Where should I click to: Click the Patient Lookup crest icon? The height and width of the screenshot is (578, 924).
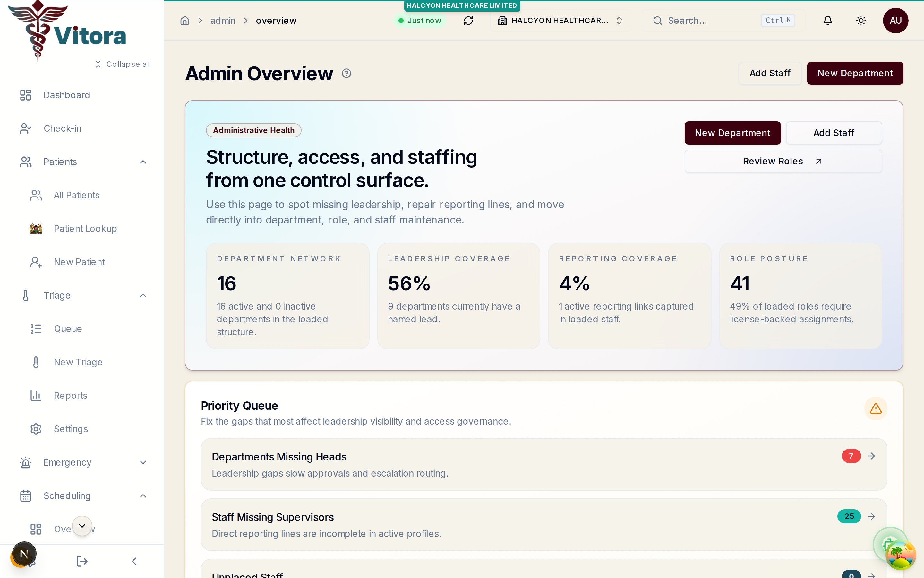[x=36, y=229]
